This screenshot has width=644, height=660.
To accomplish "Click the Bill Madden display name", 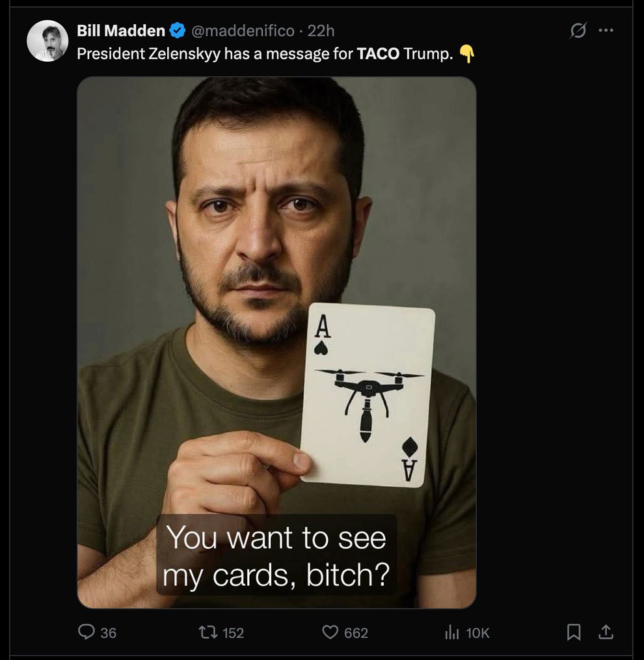I will [121, 31].
